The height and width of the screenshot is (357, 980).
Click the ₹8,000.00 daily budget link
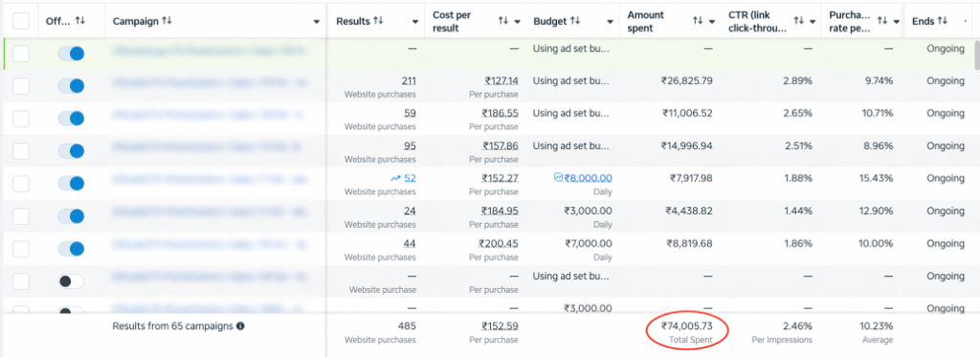pos(589,178)
